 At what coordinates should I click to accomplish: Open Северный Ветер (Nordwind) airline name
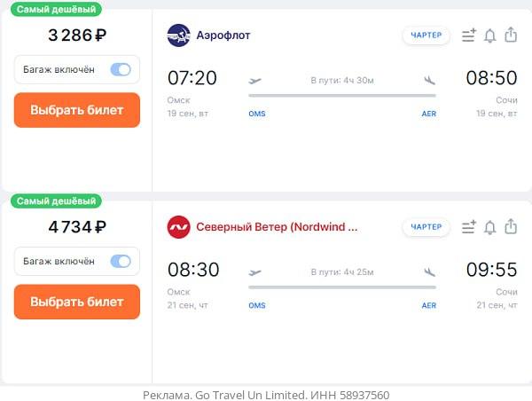click(x=277, y=227)
